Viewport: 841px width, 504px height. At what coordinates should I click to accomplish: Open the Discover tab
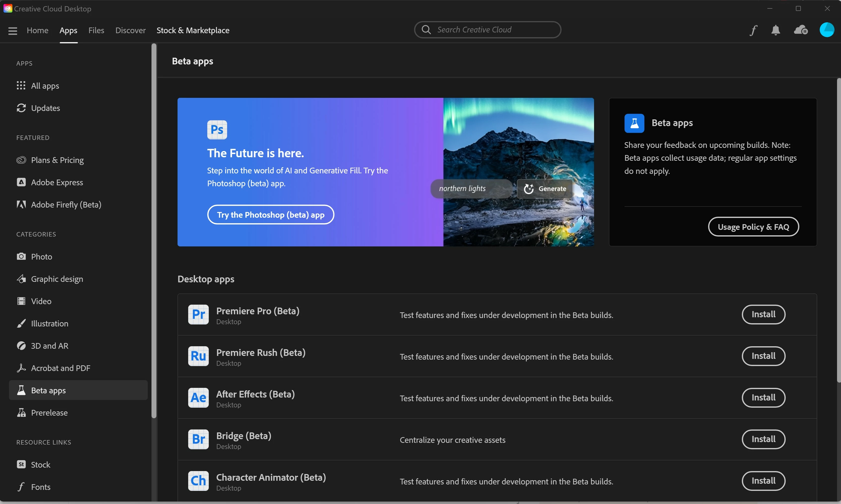click(130, 30)
